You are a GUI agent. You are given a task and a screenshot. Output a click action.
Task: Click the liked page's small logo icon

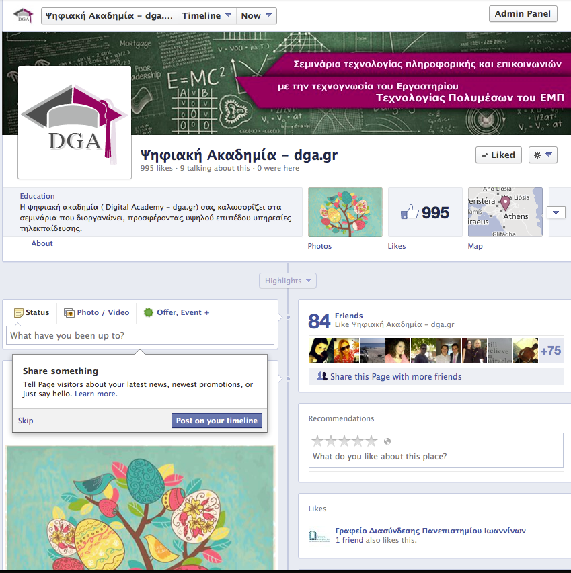tap(319, 536)
